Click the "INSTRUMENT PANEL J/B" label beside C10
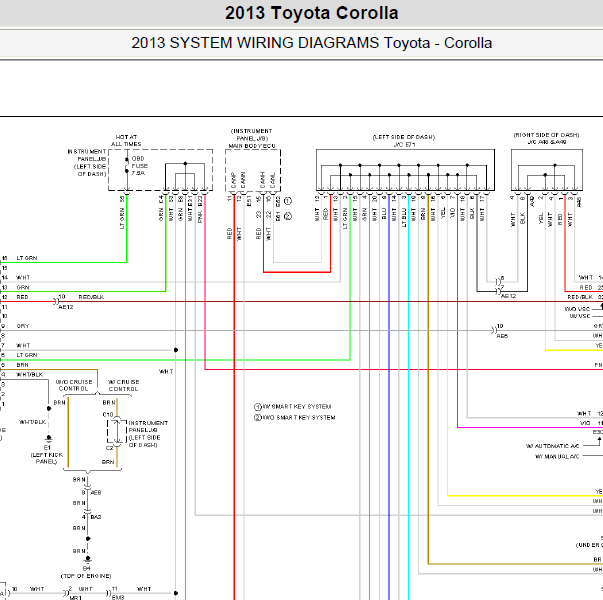This screenshot has width=603, height=600. [148, 434]
